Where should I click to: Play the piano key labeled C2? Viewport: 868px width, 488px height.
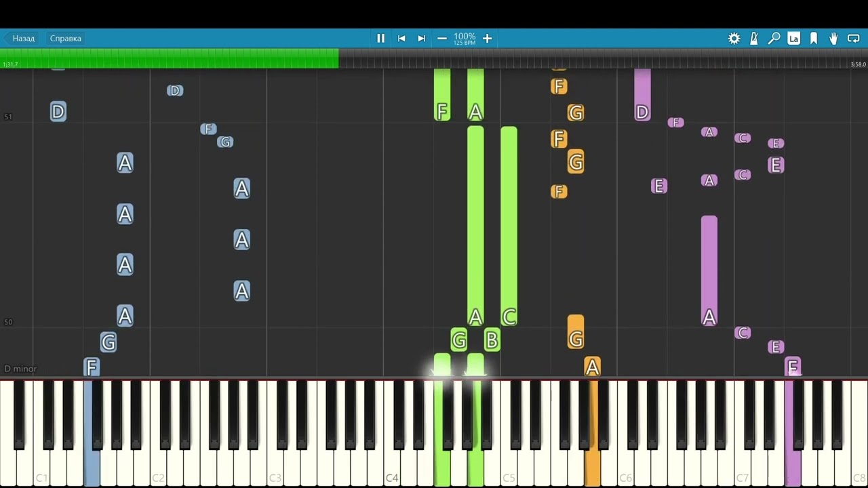158,468
